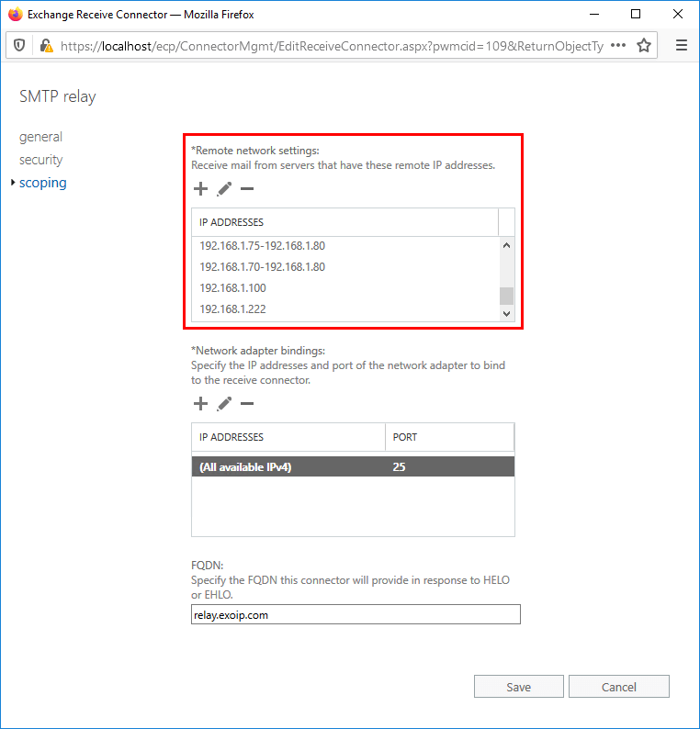
Task: Save the receive connector settings
Action: 519,687
